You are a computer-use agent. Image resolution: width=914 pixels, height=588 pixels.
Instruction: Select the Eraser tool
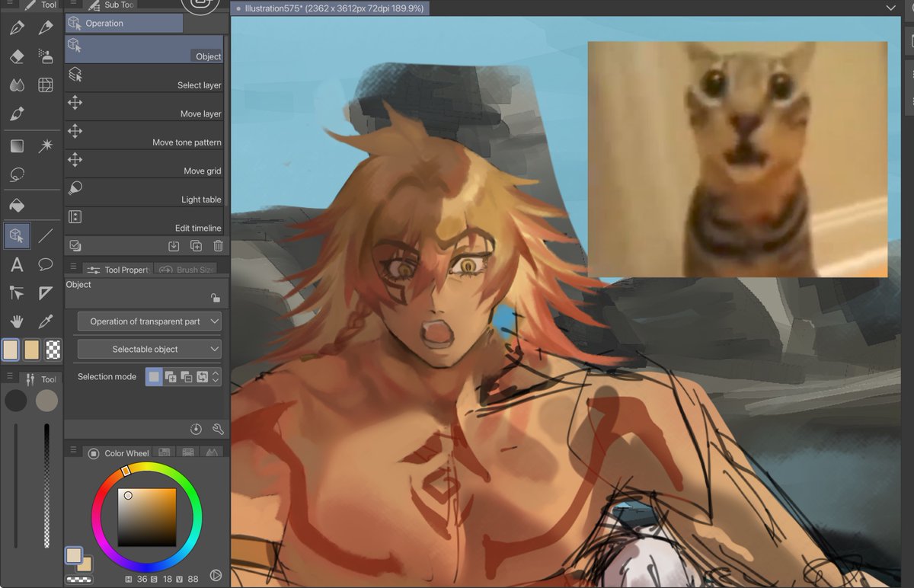click(17, 57)
